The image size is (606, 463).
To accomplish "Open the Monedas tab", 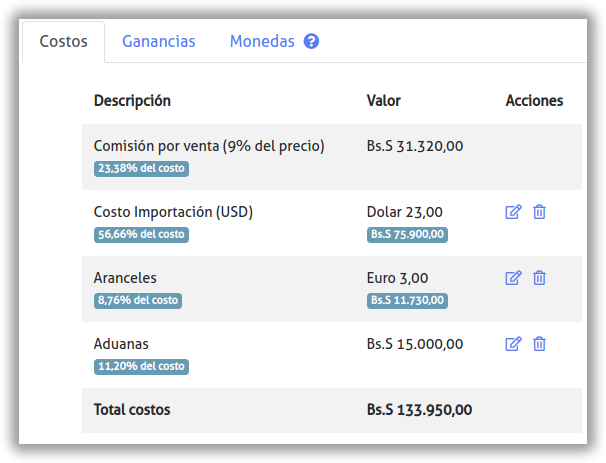I will click(262, 42).
